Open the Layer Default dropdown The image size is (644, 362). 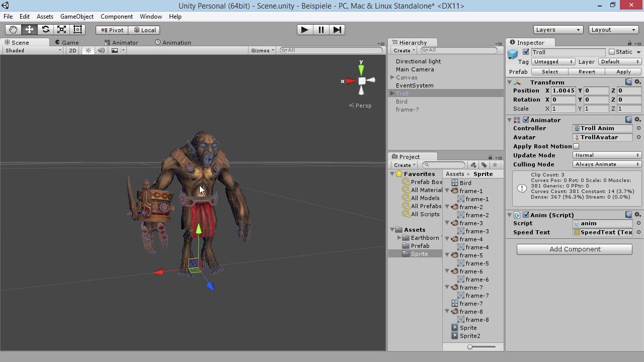pyautogui.click(x=620, y=62)
